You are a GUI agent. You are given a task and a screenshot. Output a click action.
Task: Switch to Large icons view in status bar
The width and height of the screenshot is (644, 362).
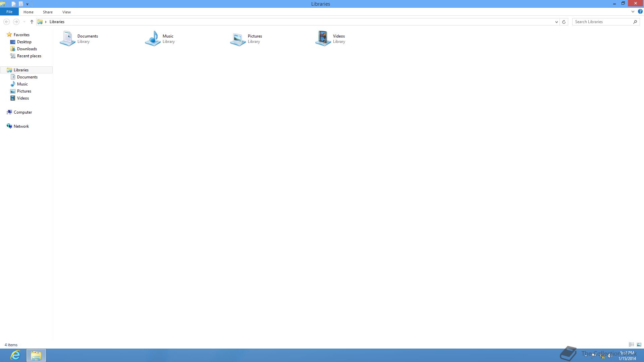(639, 345)
